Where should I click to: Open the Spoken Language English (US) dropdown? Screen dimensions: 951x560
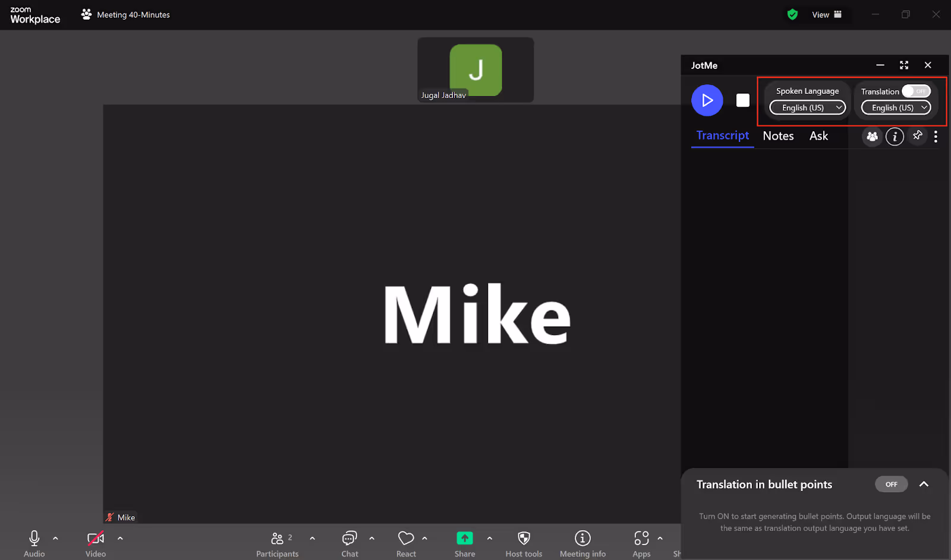pyautogui.click(x=807, y=107)
